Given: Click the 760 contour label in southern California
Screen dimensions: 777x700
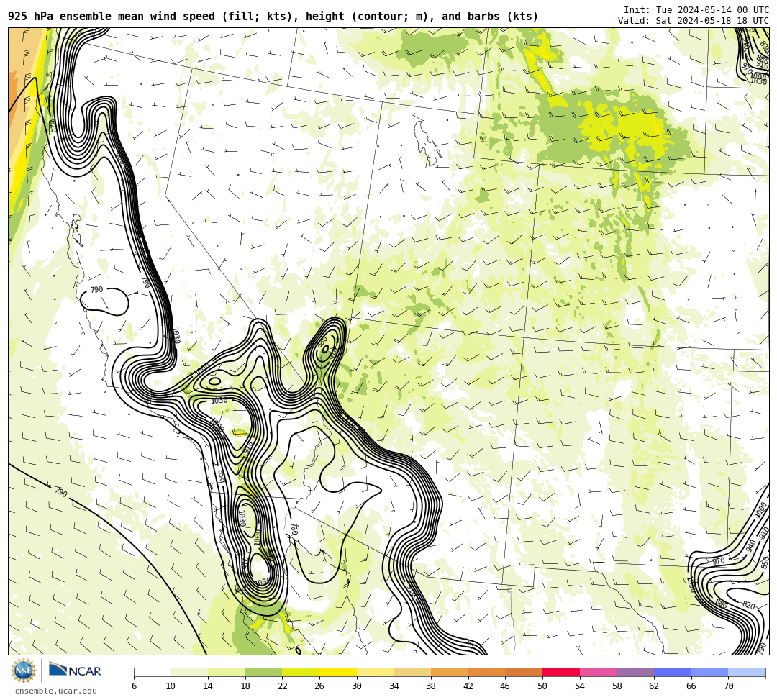Looking at the screenshot, I should click(x=294, y=529).
